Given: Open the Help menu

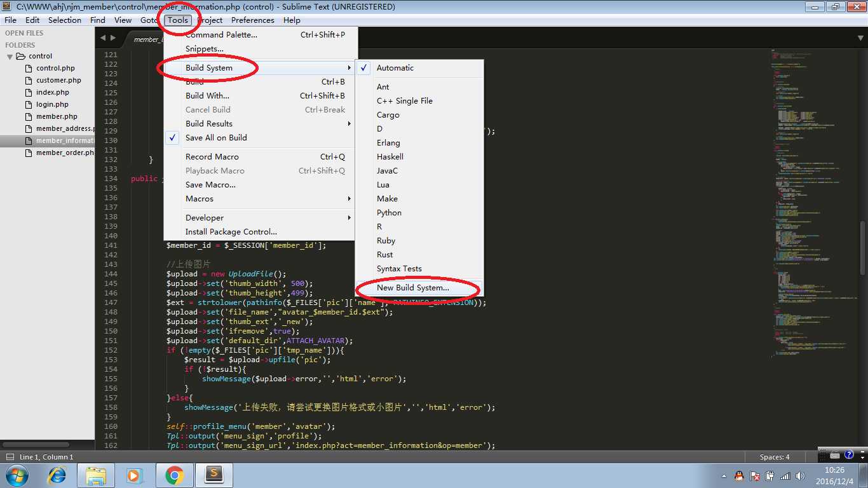Looking at the screenshot, I should [292, 20].
